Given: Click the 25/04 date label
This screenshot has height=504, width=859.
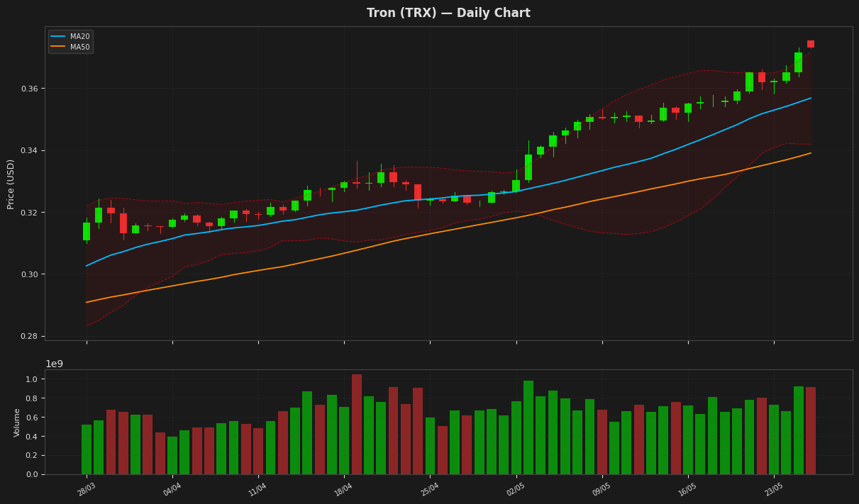Looking at the screenshot, I should tap(430, 489).
